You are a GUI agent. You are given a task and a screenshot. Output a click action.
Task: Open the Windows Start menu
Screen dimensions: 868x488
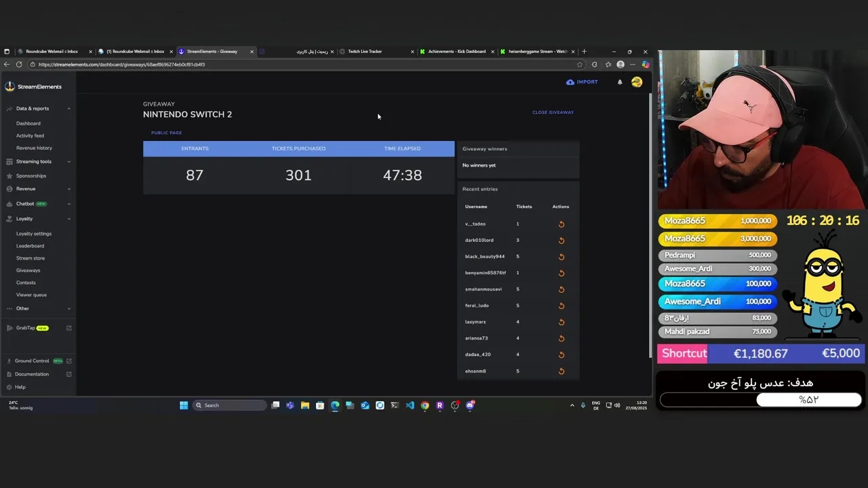coord(184,405)
